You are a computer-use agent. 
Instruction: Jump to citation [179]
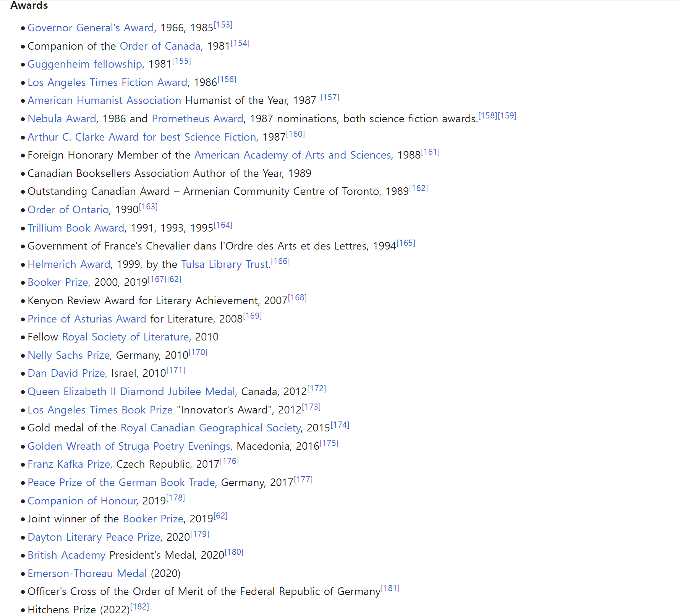pyautogui.click(x=200, y=534)
